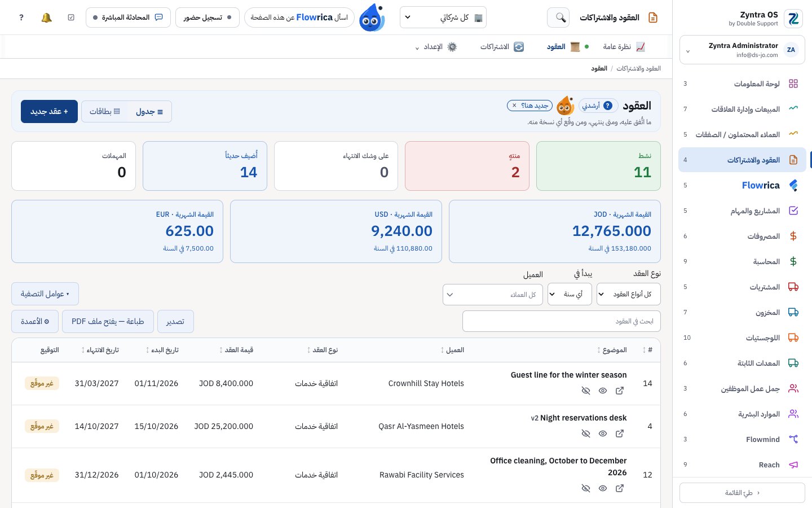Open the tasks checklist icon in header

[71, 17]
